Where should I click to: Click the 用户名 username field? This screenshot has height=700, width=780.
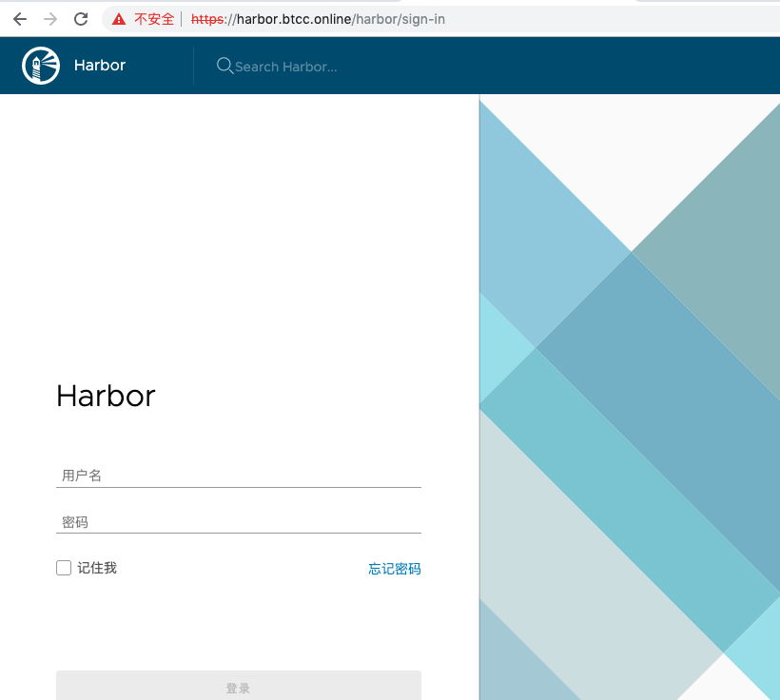pyautogui.click(x=238, y=476)
